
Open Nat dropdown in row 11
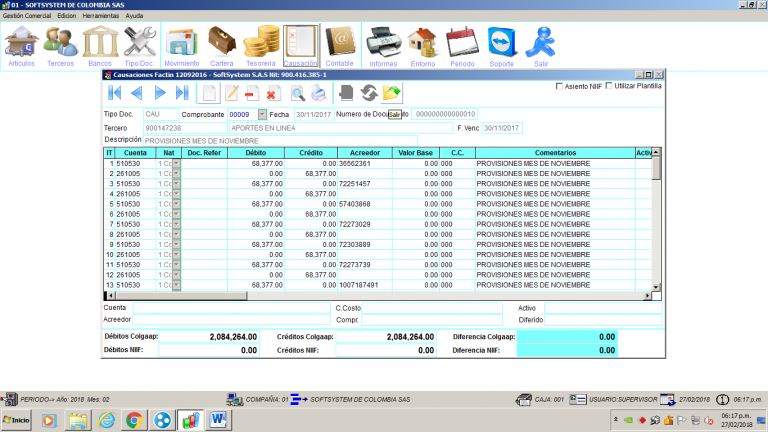tap(176, 264)
